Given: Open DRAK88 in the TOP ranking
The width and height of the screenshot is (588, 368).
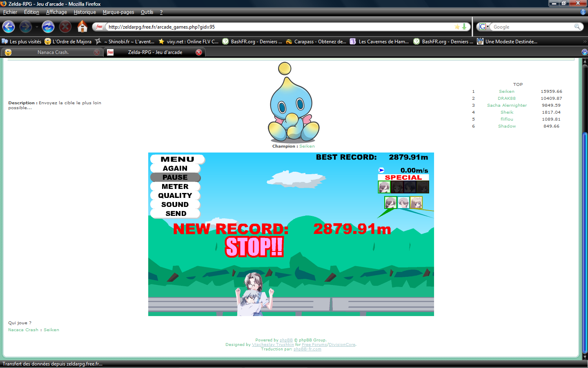Looking at the screenshot, I should point(507,99).
